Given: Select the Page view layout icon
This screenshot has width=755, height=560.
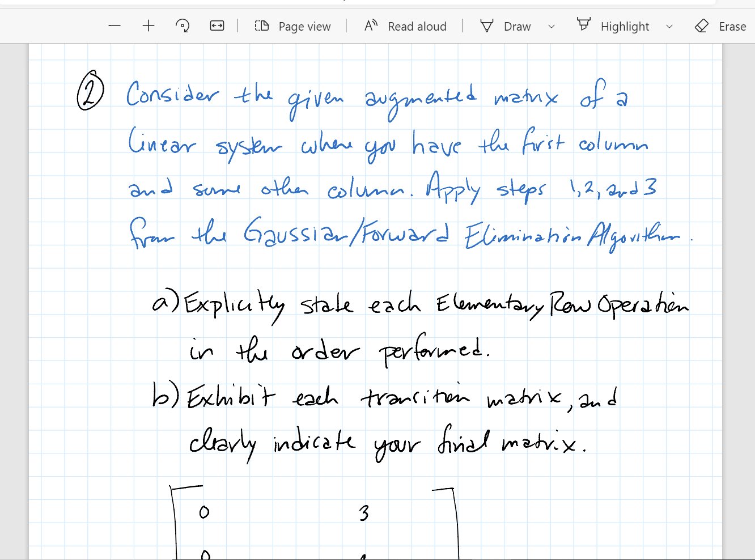Looking at the screenshot, I should point(261,26).
